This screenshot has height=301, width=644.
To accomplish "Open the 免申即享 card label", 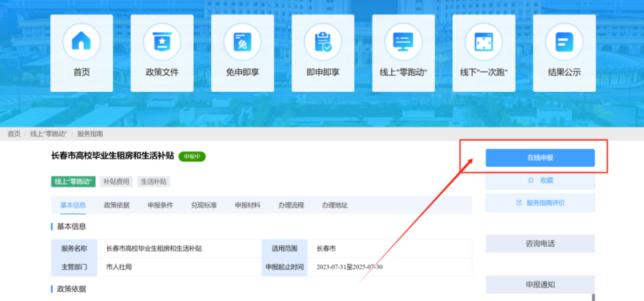I will (x=242, y=72).
